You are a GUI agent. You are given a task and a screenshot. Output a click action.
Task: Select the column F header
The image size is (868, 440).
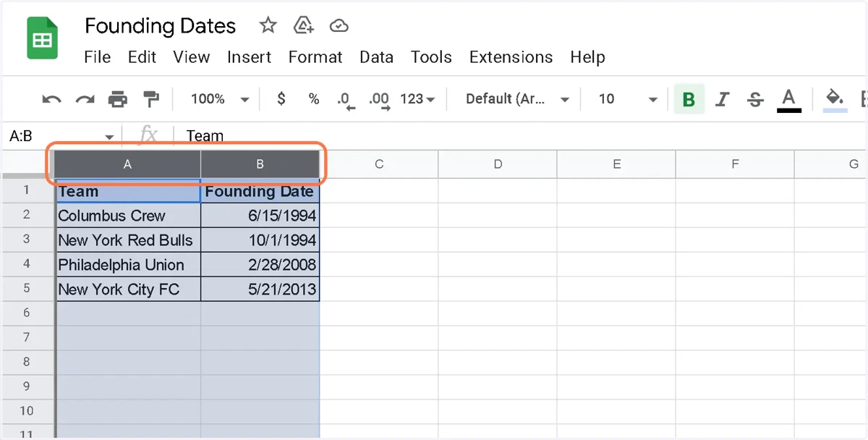click(x=735, y=164)
